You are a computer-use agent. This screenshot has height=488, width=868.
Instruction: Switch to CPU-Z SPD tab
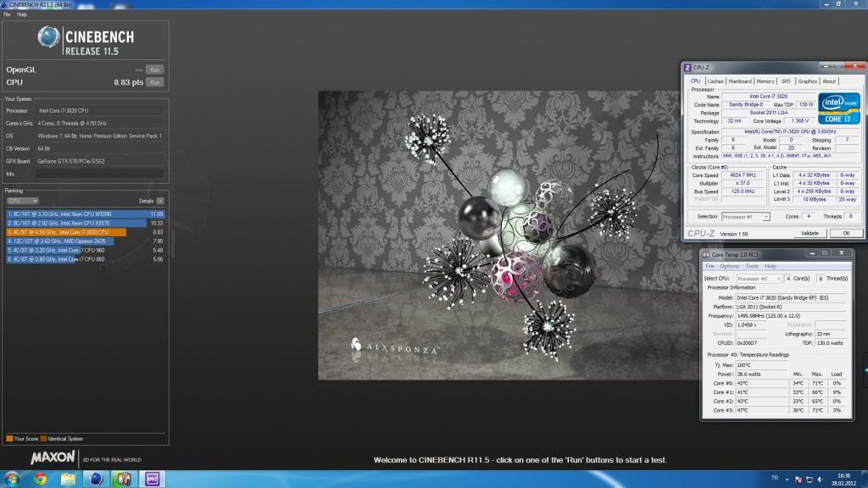pyautogui.click(x=786, y=81)
